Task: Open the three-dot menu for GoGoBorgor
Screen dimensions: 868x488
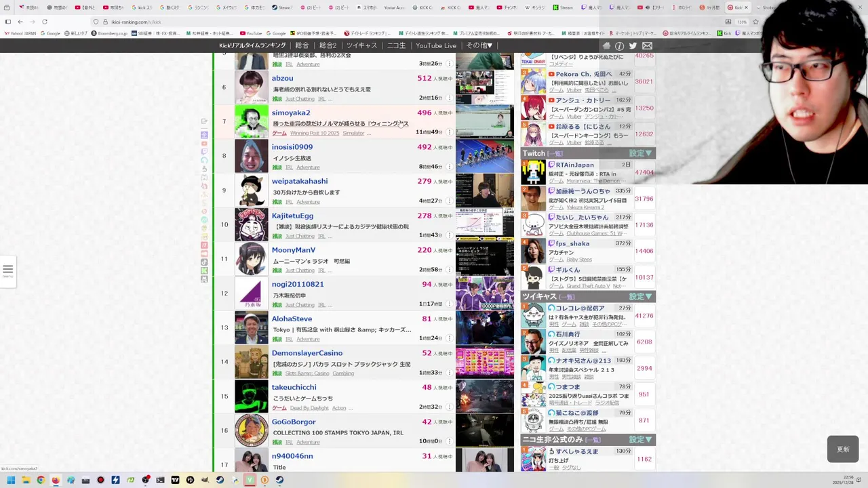Action: 449,441
